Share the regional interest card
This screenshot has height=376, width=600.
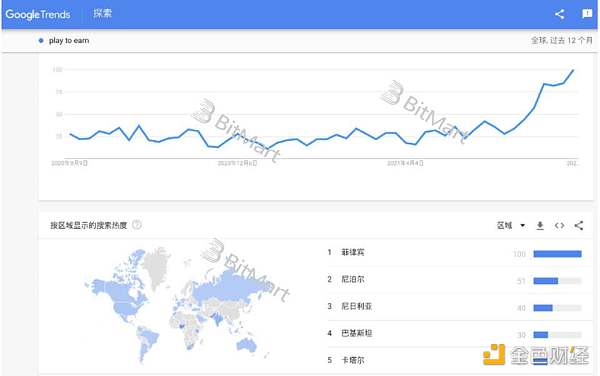click(x=579, y=226)
